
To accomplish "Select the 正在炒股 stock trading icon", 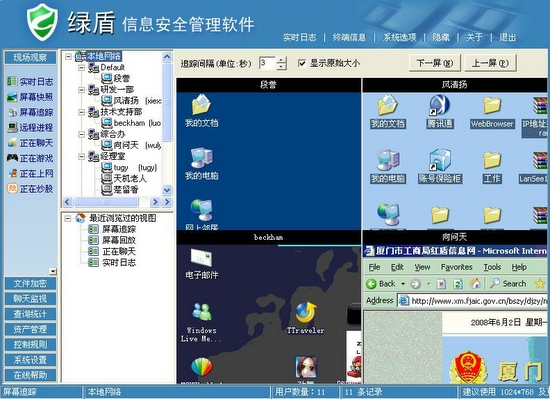I will click(x=12, y=189).
